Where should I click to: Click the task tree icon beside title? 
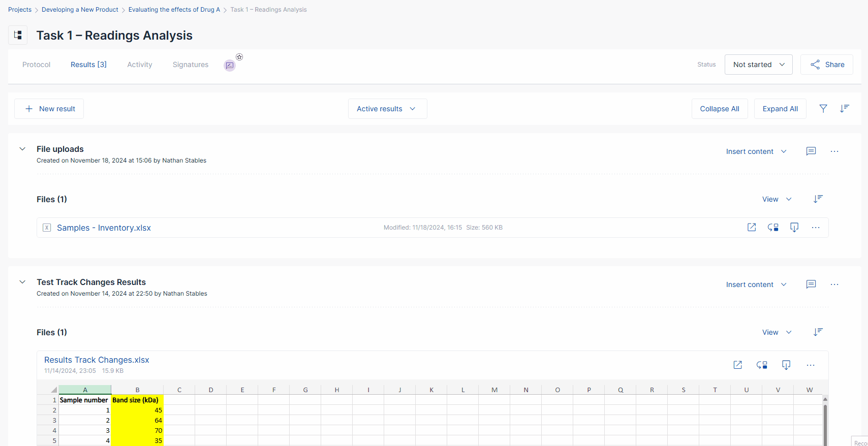(18, 35)
